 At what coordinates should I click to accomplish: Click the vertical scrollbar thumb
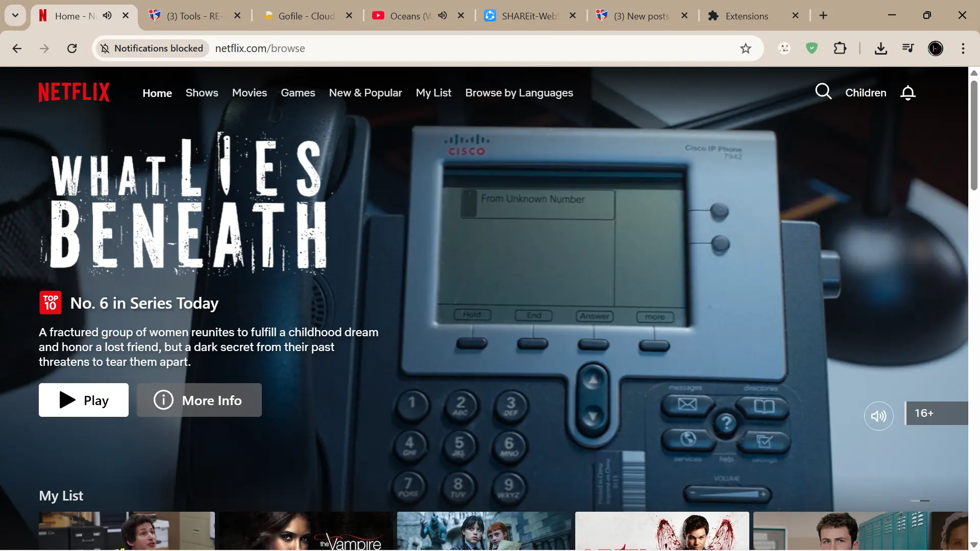tap(974, 135)
